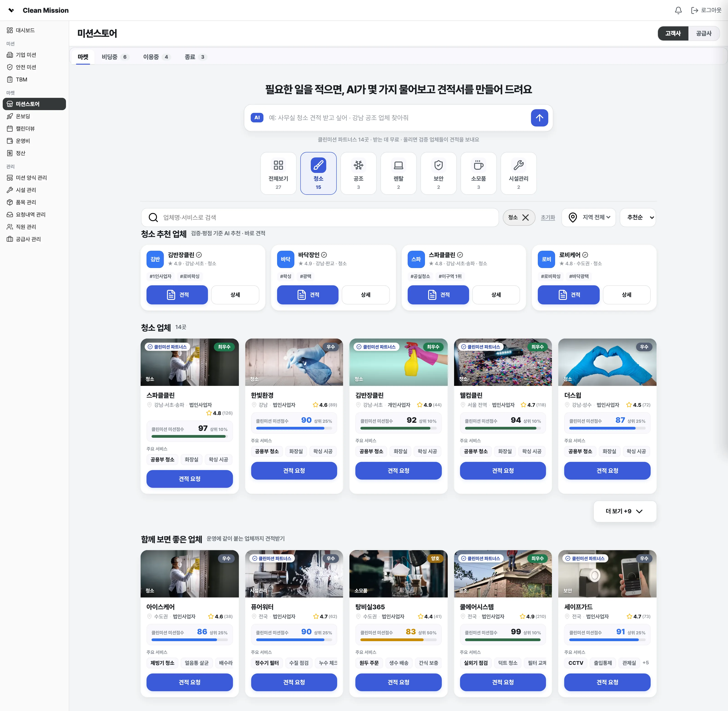Click 스파클클린 mission score bar
Viewport: 728px width, 711px height.
pyautogui.click(x=189, y=436)
